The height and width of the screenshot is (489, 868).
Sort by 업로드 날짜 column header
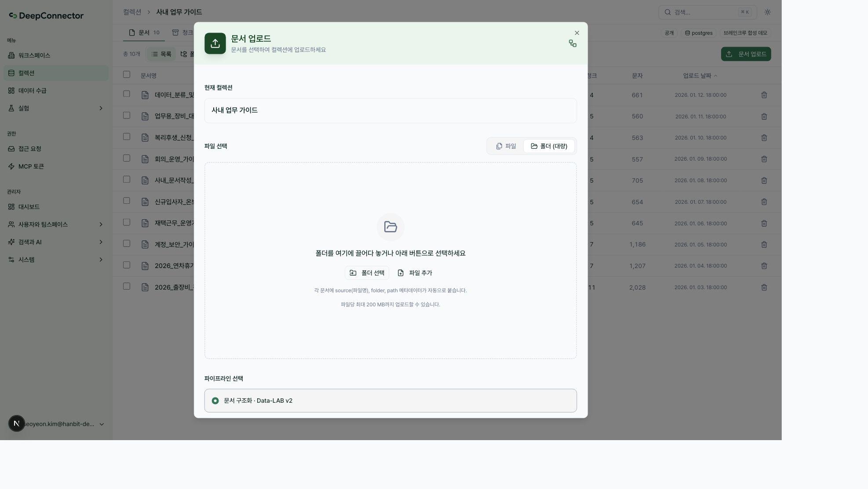pos(700,76)
